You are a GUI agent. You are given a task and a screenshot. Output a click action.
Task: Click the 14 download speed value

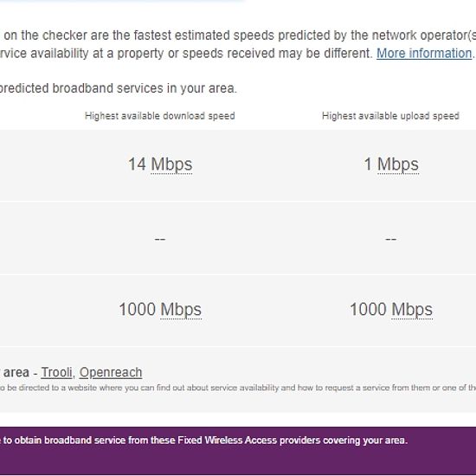click(x=137, y=164)
